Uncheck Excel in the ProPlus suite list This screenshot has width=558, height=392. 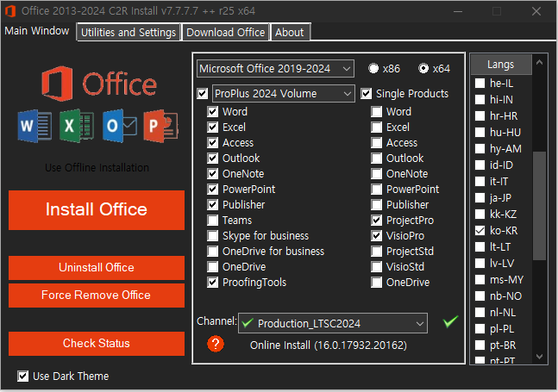click(x=213, y=128)
